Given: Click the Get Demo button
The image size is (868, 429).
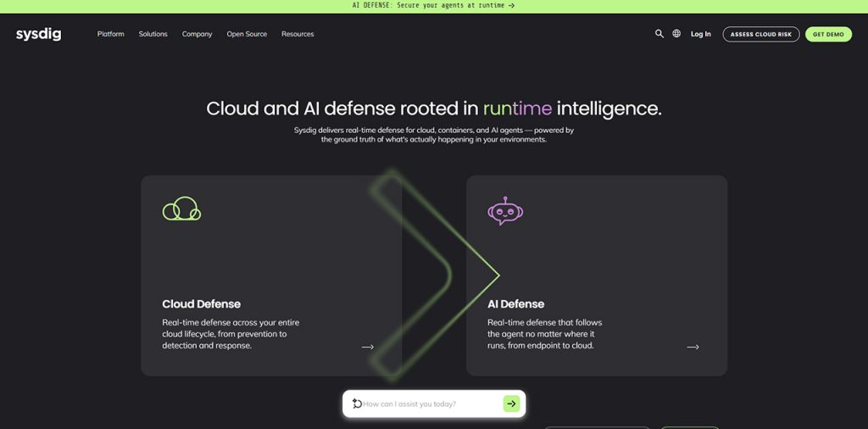Looking at the screenshot, I should point(829,34).
